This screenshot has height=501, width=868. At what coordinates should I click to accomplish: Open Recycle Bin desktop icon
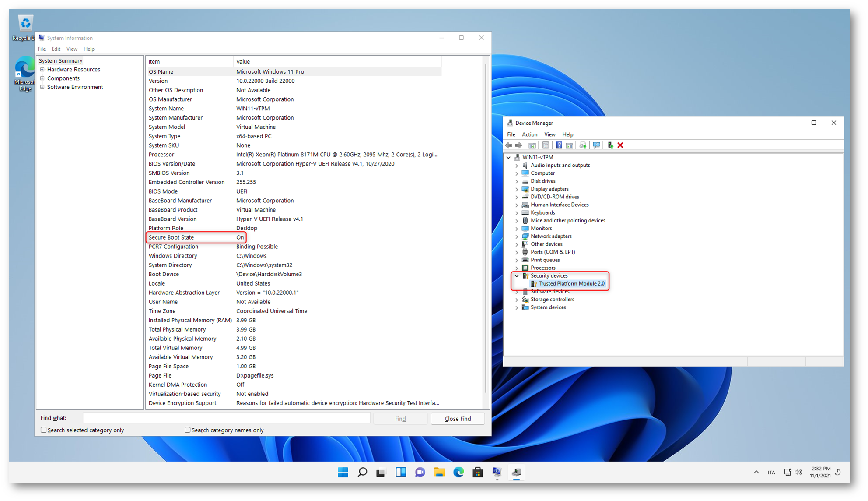[x=25, y=28]
